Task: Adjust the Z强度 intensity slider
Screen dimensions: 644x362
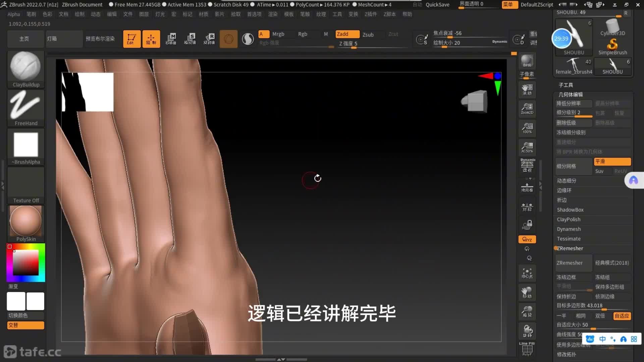Action: 354,47
